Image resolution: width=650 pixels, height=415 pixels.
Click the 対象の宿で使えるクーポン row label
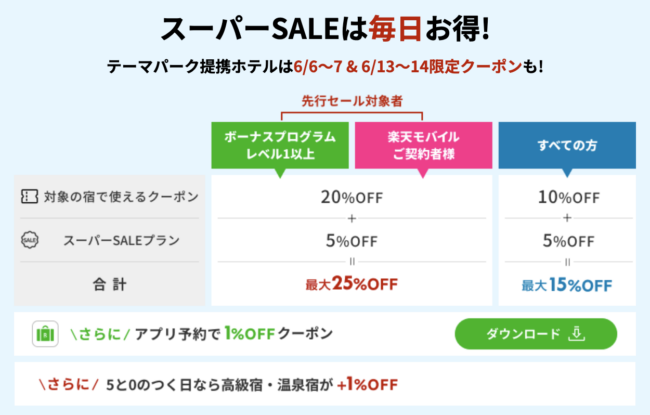(x=121, y=197)
